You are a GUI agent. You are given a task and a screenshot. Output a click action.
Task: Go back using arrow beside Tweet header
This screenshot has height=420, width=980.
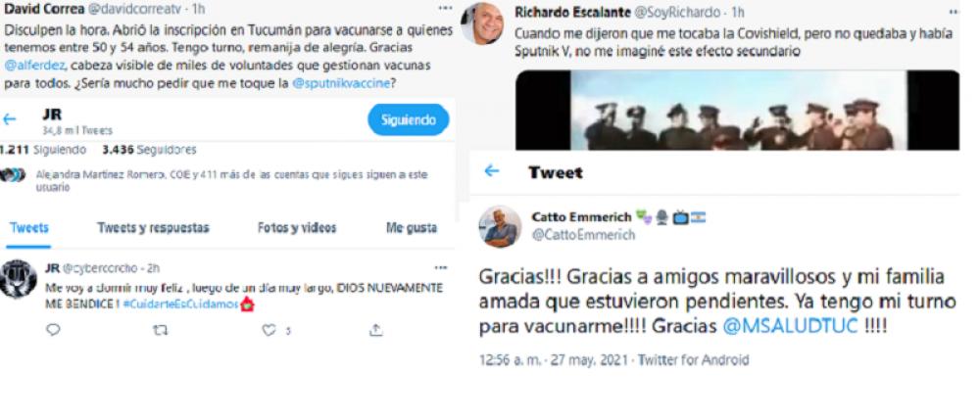492,171
